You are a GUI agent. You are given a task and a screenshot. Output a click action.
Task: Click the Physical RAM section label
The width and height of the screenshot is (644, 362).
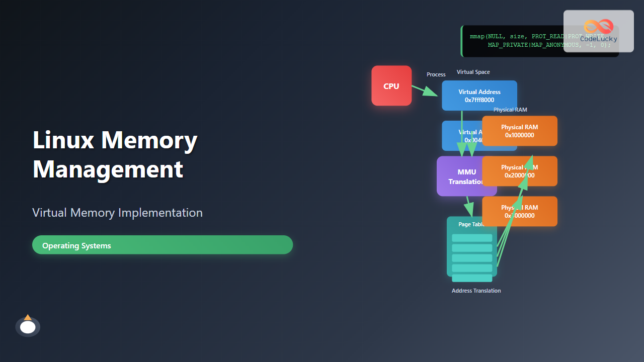tap(510, 110)
